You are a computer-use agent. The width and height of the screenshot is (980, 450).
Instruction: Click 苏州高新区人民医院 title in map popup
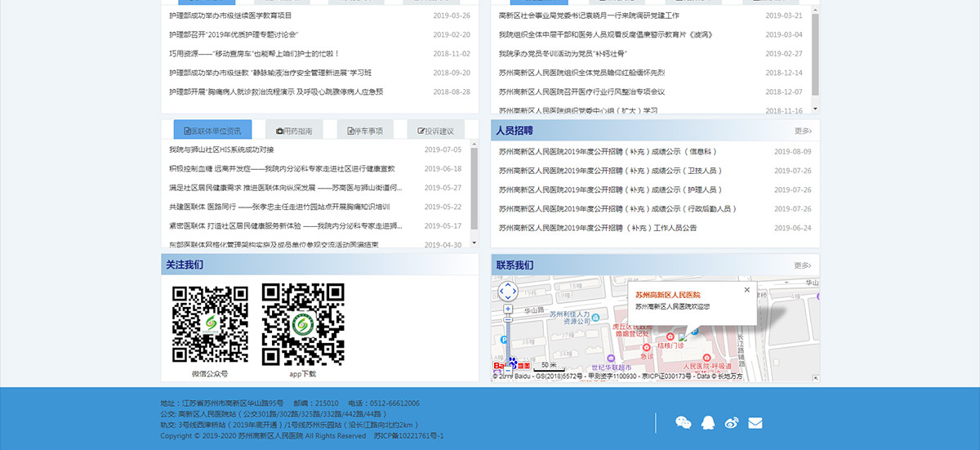click(668, 294)
